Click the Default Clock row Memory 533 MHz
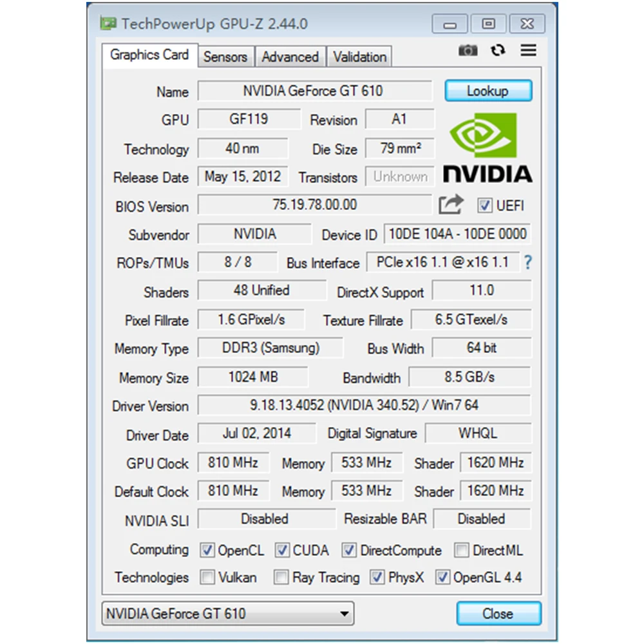 tap(367, 491)
